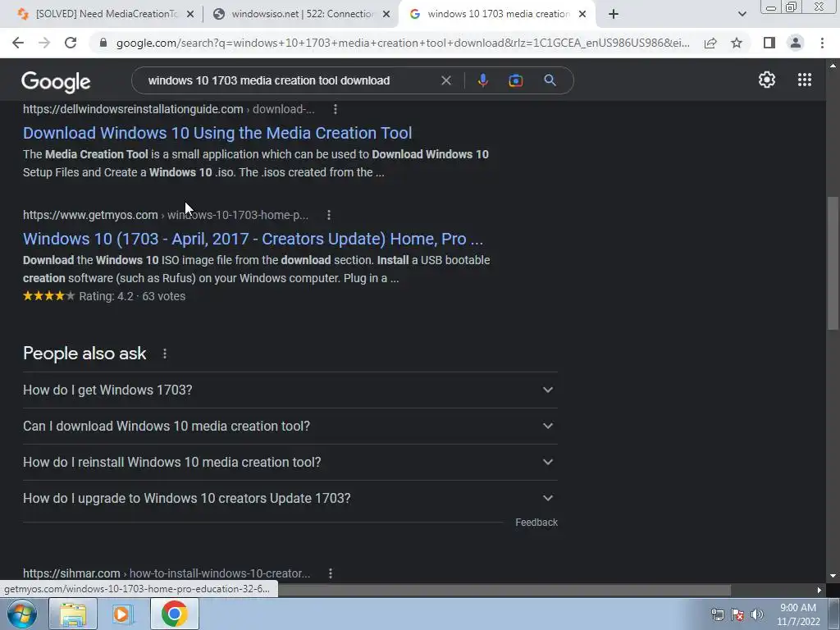The width and height of the screenshot is (840, 630).
Task: Click the sihmar.com URL text
Action: (x=71, y=573)
